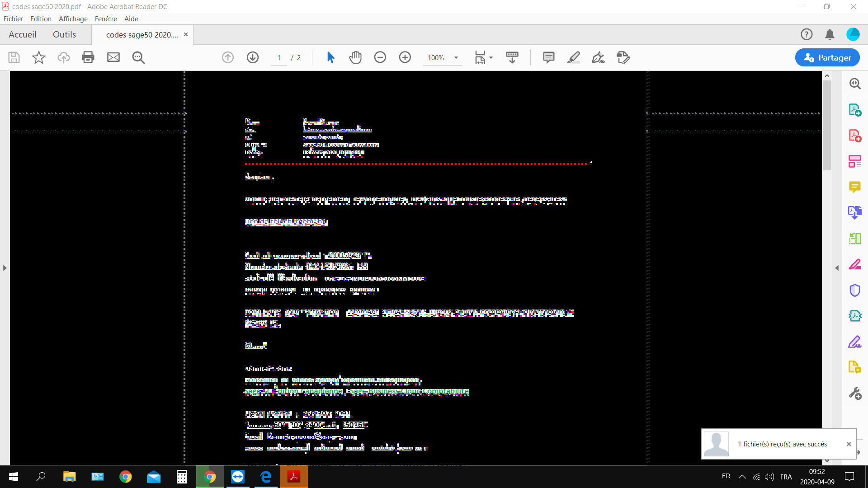Save the document with the save icon
This screenshot has width=868, height=488.
[x=14, y=57]
